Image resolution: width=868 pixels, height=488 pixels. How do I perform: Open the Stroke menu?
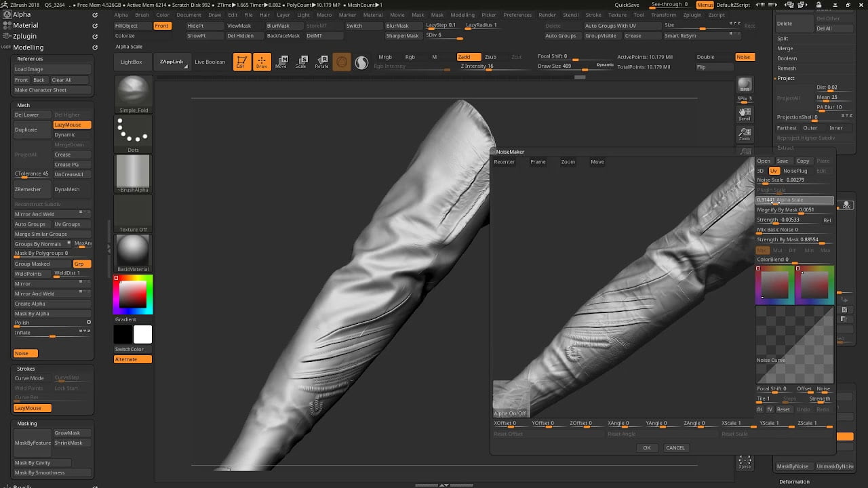coord(593,15)
